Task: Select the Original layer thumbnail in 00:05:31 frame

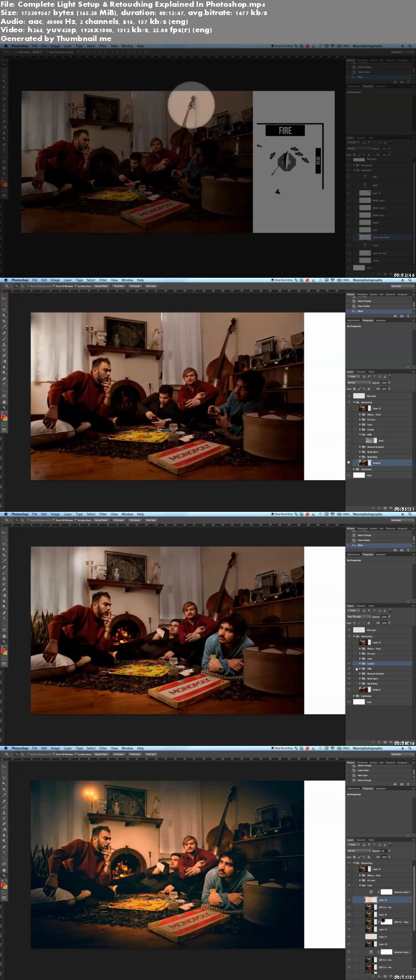Action: (x=363, y=463)
